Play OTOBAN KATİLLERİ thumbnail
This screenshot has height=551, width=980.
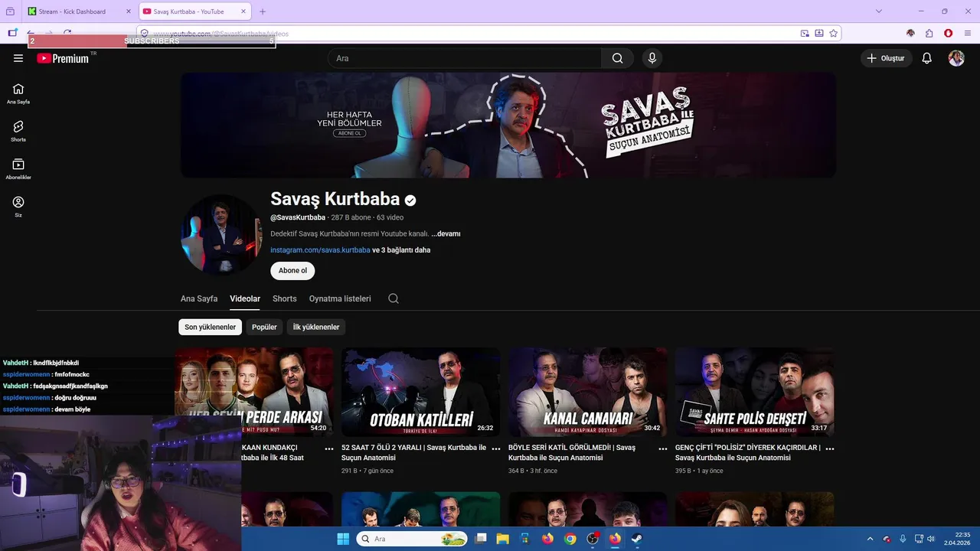pos(420,392)
